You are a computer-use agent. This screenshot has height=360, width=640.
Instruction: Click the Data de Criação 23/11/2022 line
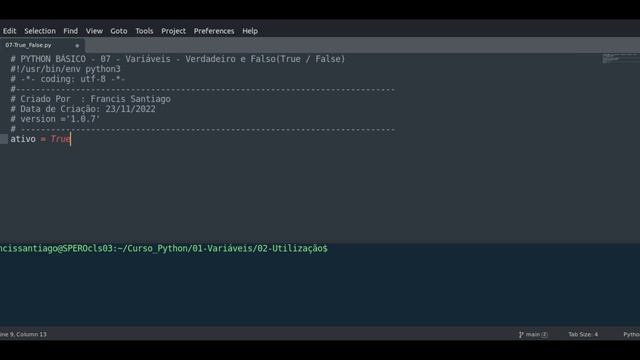[83, 109]
